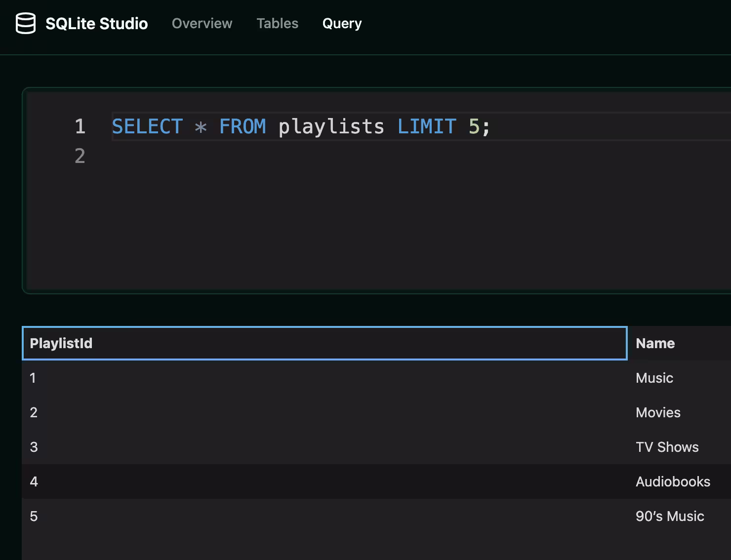
Task: Click the FROM keyword in the query
Action: [x=243, y=126]
